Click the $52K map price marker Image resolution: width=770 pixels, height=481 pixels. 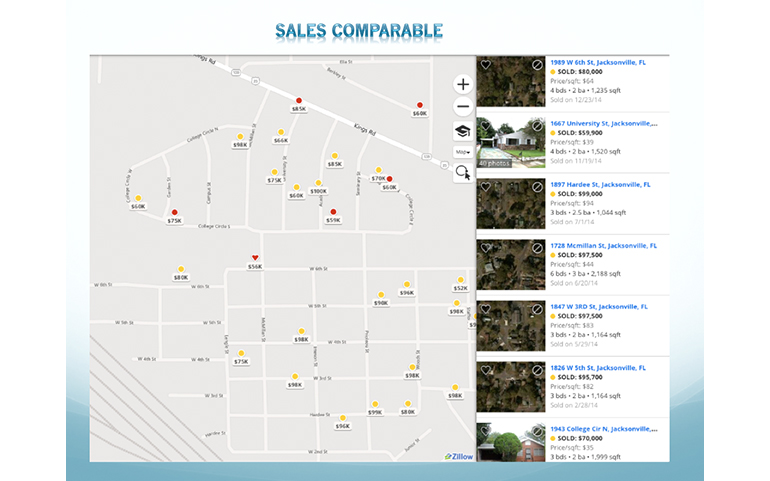pyautogui.click(x=460, y=288)
